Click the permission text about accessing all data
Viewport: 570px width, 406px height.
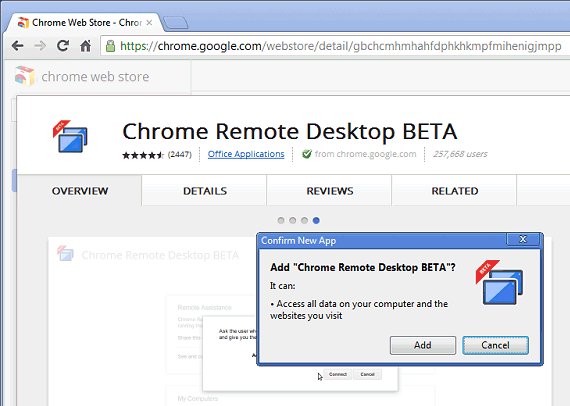click(359, 310)
